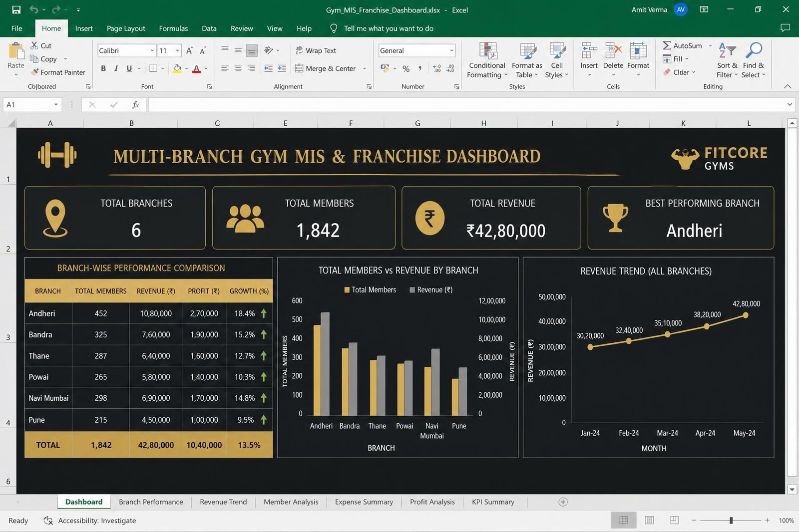Open the File menu

[17, 28]
